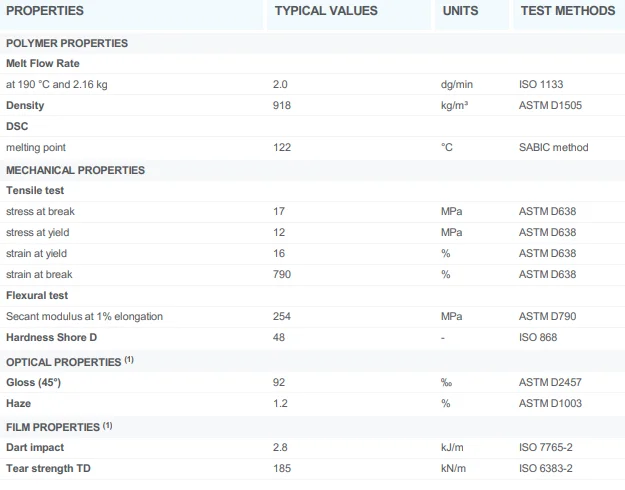Click the SABIC method text
The width and height of the screenshot is (625, 490).
point(554,147)
